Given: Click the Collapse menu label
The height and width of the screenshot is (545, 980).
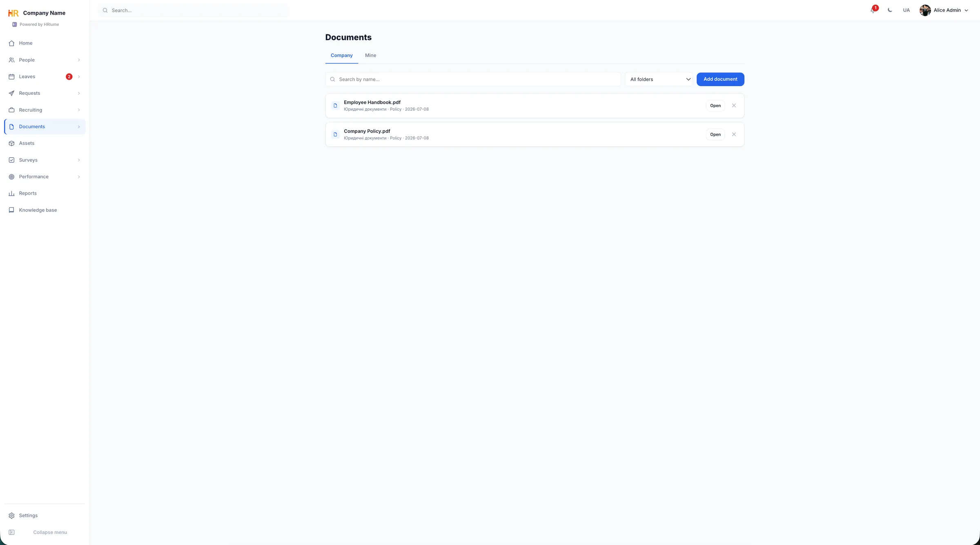Looking at the screenshot, I should pyautogui.click(x=50, y=532).
